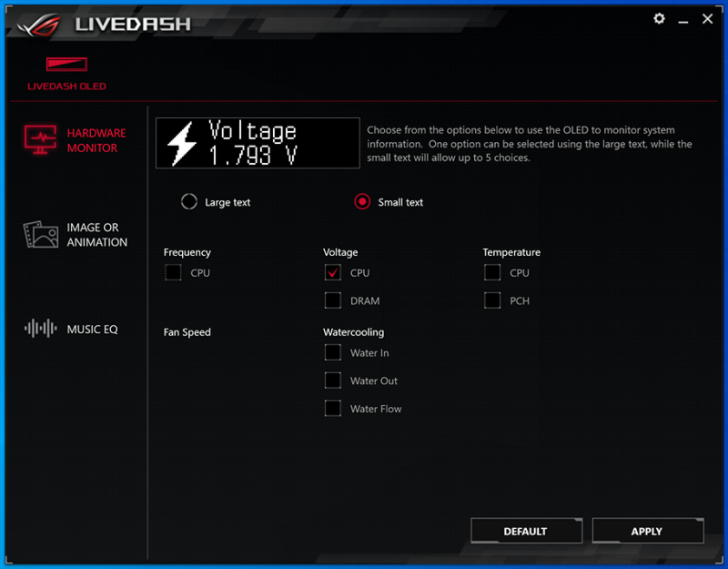Viewport: 728px width, 569px height.
Task: Click the Fan Speed heading
Action: click(187, 332)
